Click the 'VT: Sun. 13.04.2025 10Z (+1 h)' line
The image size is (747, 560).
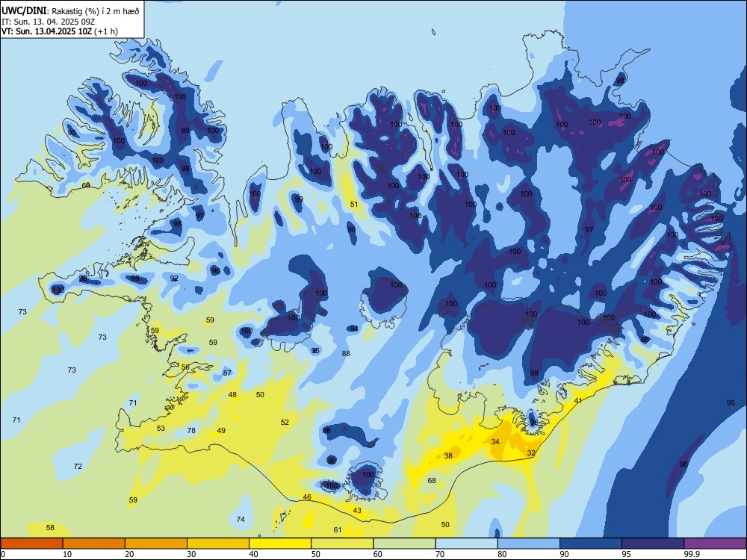click(x=60, y=31)
